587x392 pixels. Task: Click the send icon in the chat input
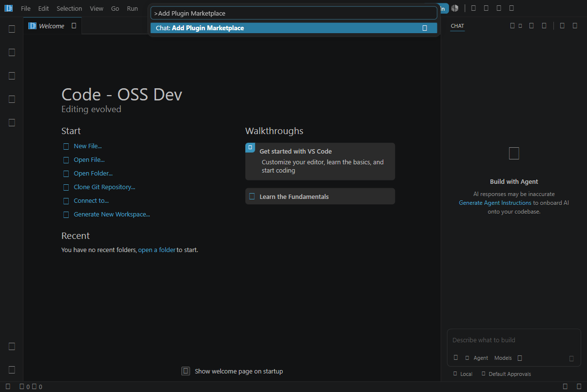tap(571, 358)
